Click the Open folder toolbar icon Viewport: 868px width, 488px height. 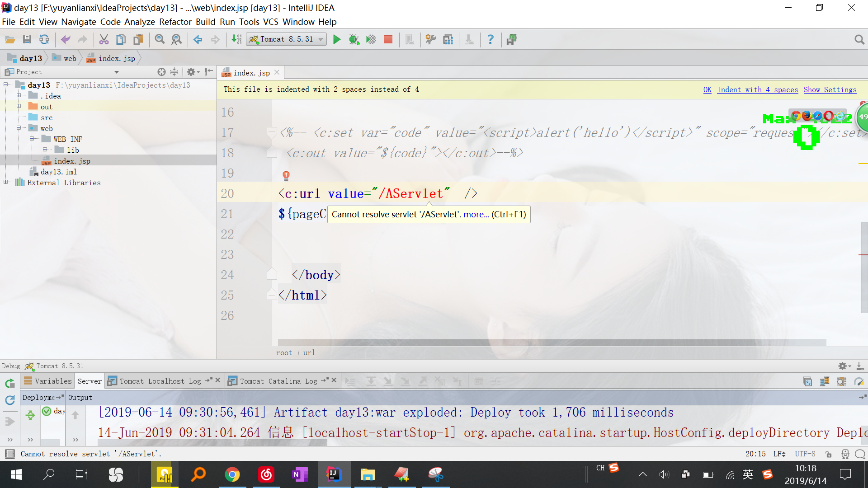point(10,40)
